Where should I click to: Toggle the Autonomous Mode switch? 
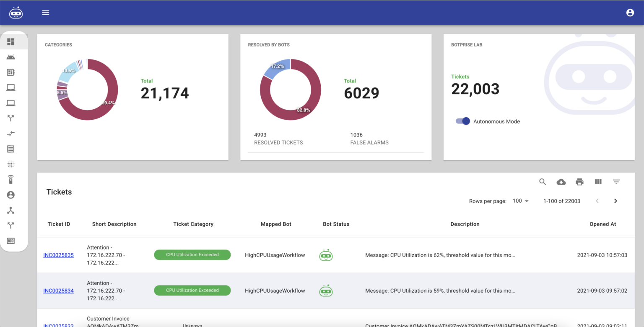(x=463, y=121)
